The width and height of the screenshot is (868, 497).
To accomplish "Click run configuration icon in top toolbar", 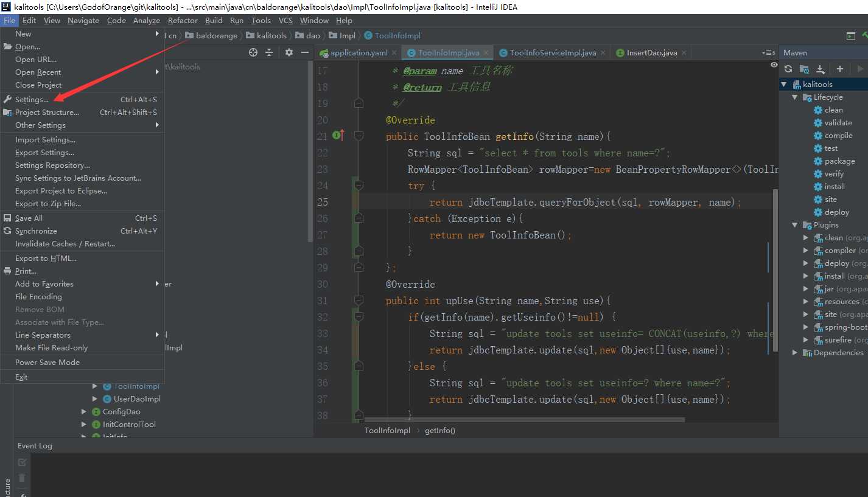I will (851, 36).
